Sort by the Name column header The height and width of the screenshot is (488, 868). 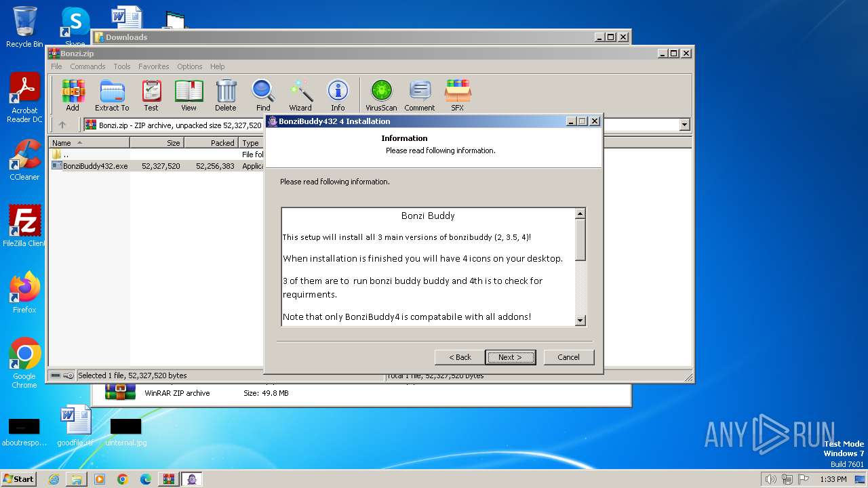[90, 143]
